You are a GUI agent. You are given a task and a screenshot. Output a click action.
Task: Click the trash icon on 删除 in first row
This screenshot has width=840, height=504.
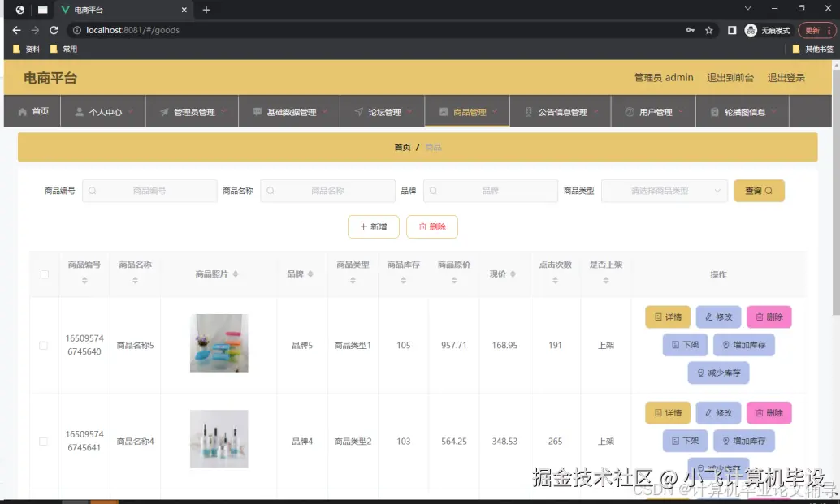[x=760, y=317]
